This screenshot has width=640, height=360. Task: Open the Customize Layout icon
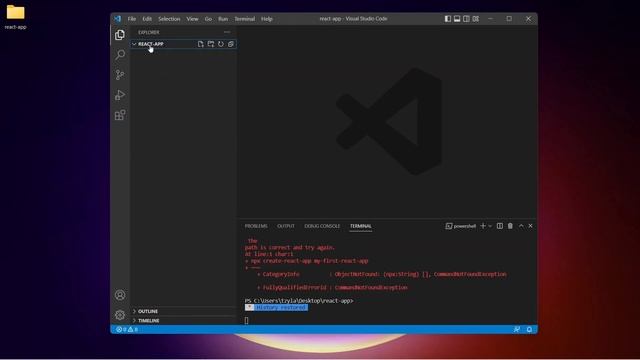click(x=476, y=19)
